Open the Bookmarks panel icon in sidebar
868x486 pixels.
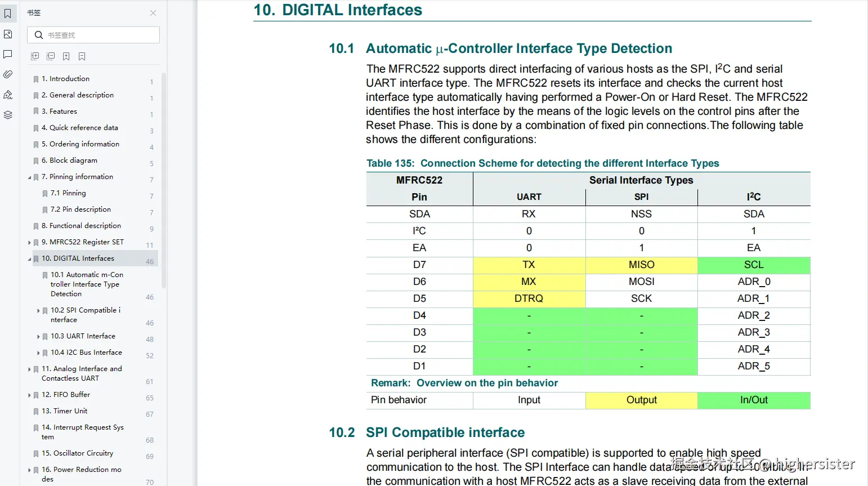[x=8, y=14]
